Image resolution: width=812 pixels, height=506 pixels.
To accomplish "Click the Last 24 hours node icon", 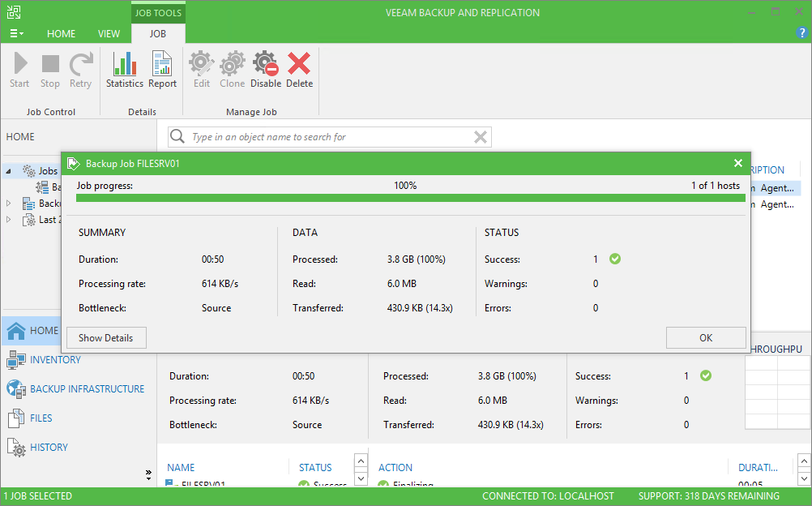I will 29,220.
